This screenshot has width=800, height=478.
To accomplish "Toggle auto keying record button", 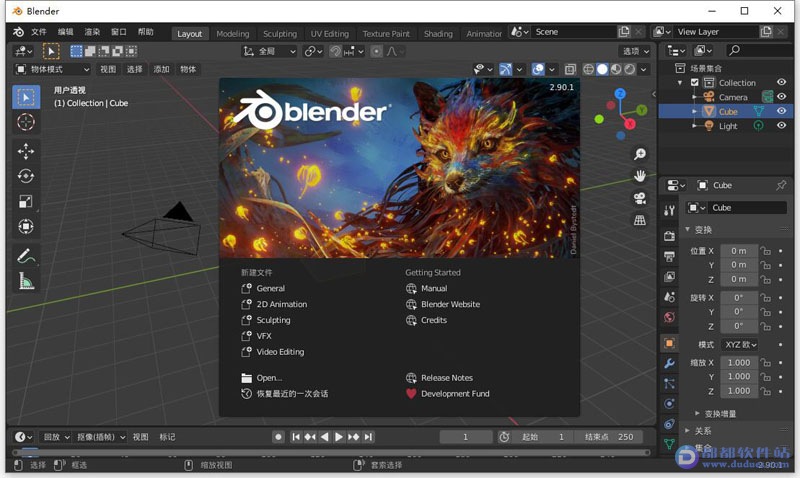I will 278,437.
